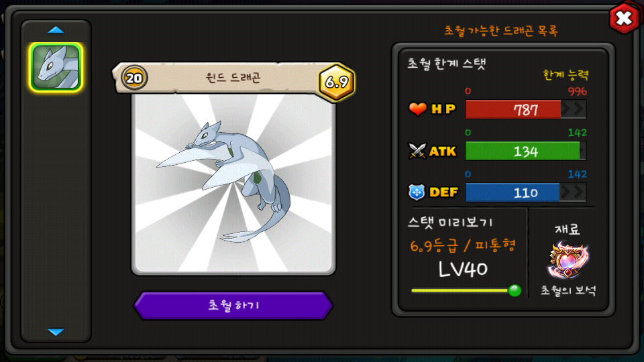Click the 초월의 보석 gem material icon
Viewport: 644px width, 362px height.
coord(568,260)
